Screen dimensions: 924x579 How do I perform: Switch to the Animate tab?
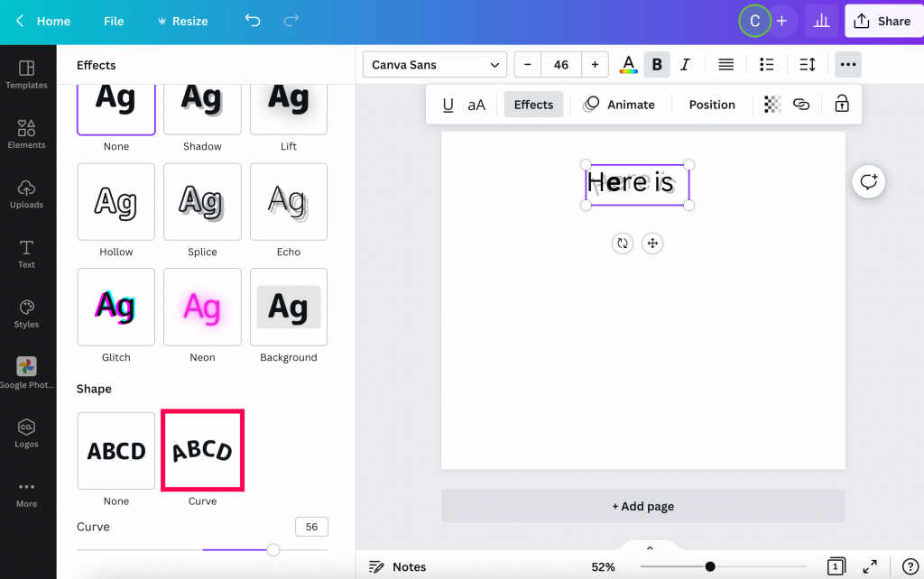click(621, 104)
